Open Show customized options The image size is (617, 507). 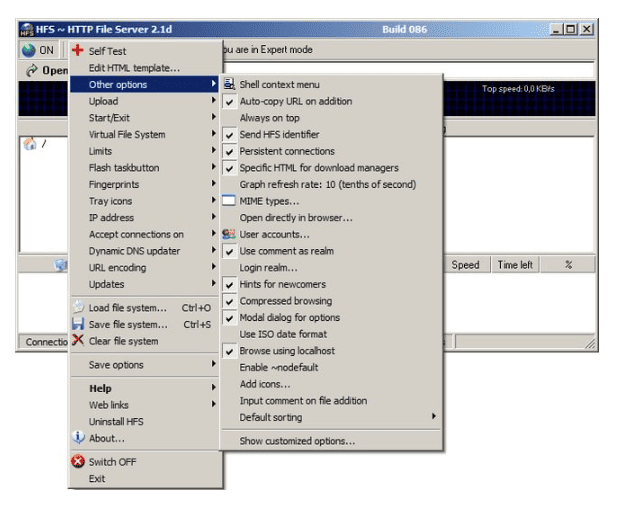331,440
